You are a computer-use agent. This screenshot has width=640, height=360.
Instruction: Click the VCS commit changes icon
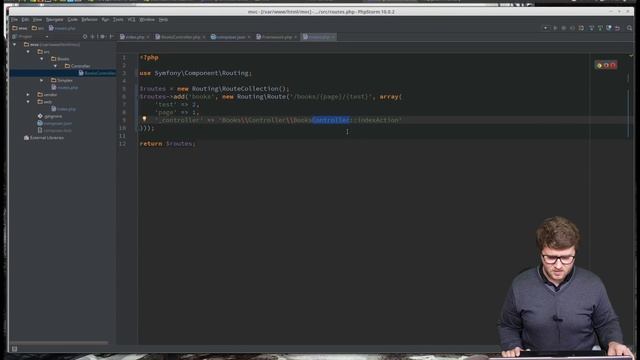(x=600, y=28)
